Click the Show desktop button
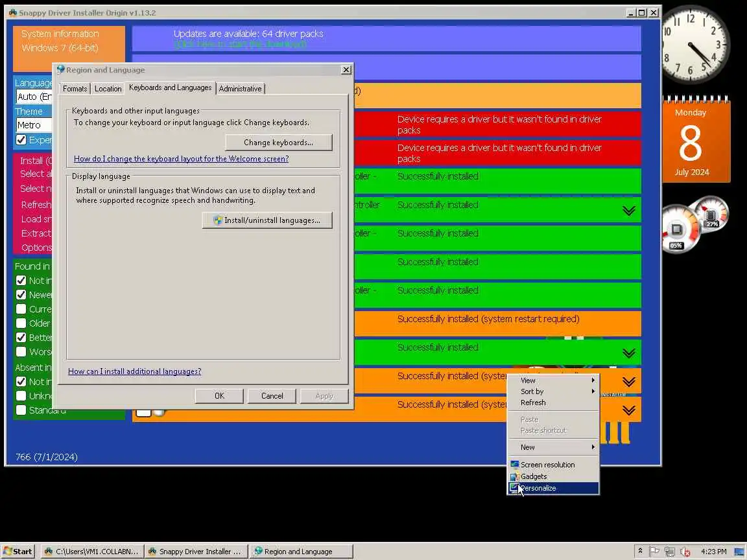The height and width of the screenshot is (560, 747). tap(739, 552)
